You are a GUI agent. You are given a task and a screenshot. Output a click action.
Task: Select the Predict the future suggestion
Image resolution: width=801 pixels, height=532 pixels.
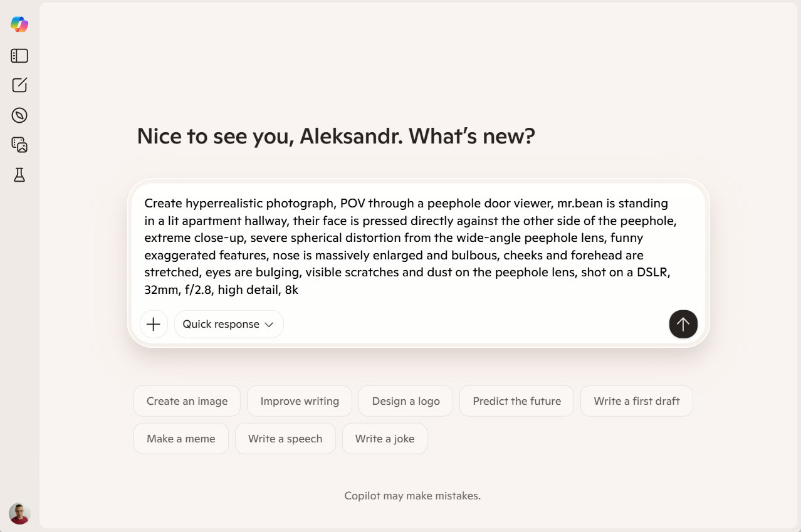(x=516, y=401)
